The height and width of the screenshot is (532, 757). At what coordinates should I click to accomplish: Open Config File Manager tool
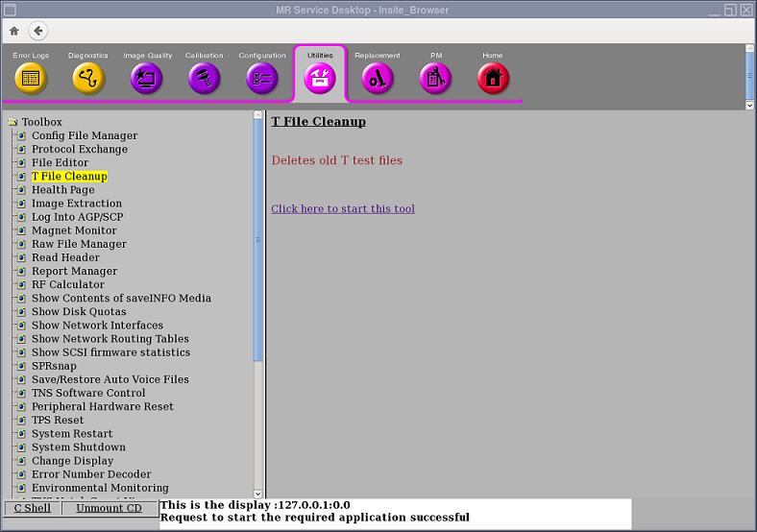point(85,135)
